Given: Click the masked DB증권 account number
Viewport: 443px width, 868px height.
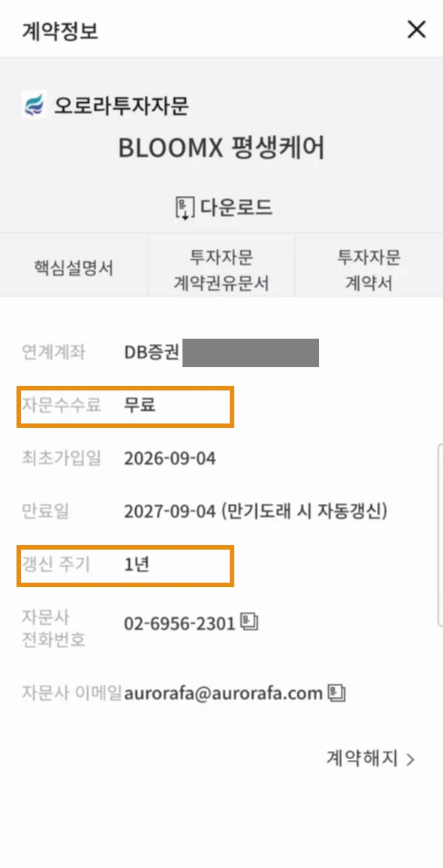Looking at the screenshot, I should (250, 353).
